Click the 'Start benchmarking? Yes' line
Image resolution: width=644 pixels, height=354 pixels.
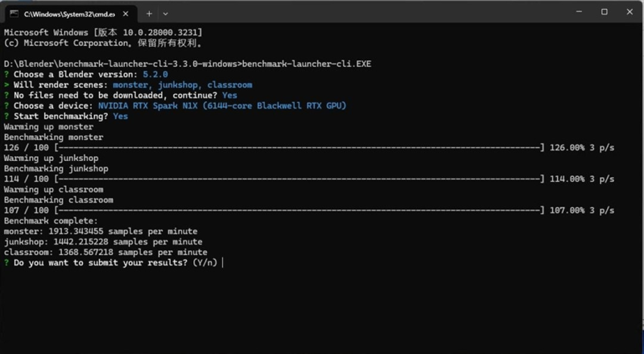pyautogui.click(x=66, y=116)
